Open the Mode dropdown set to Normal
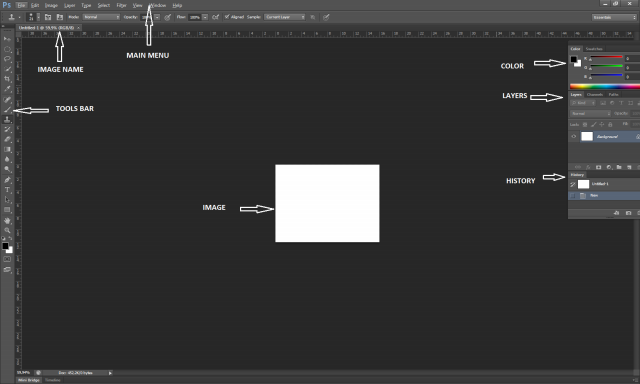 pyautogui.click(x=101, y=17)
